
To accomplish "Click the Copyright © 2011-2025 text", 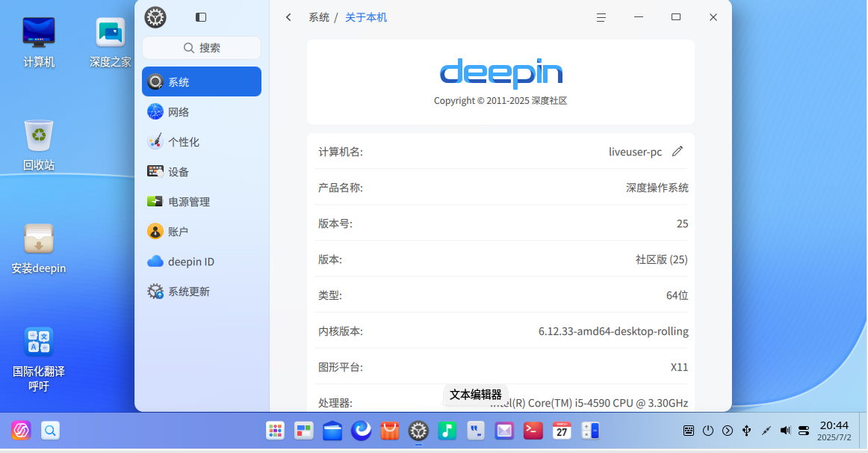I will tap(500, 101).
